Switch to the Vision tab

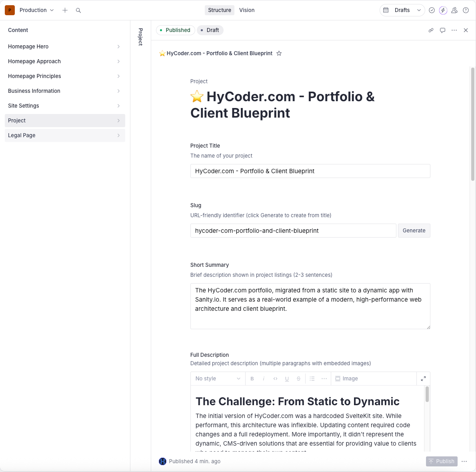point(247,10)
